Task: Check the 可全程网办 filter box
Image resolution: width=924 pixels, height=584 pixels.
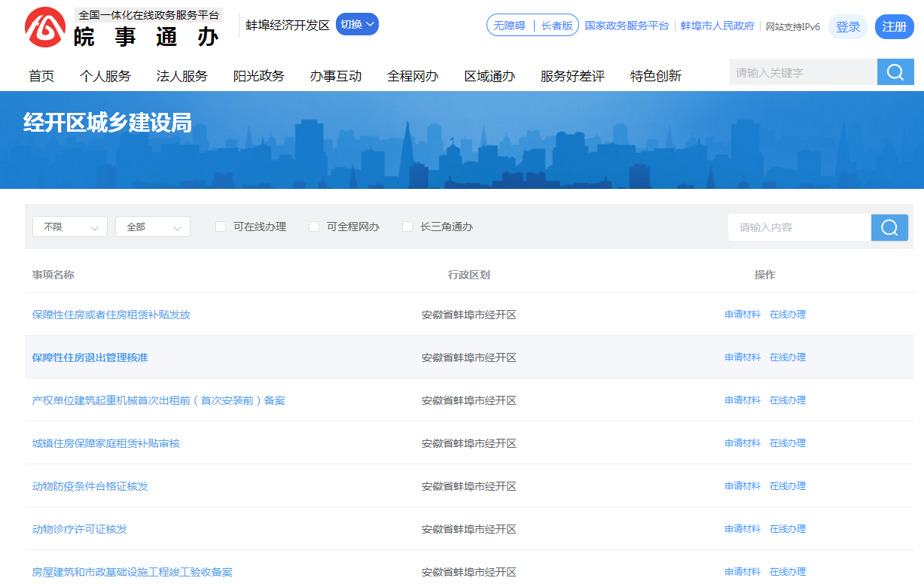Action: (314, 227)
